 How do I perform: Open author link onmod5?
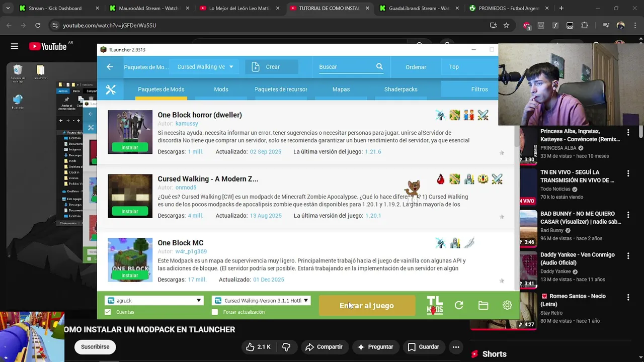(x=186, y=188)
